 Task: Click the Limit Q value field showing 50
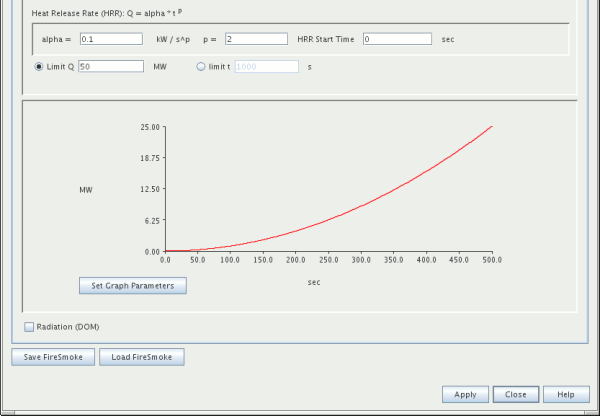tap(110, 67)
